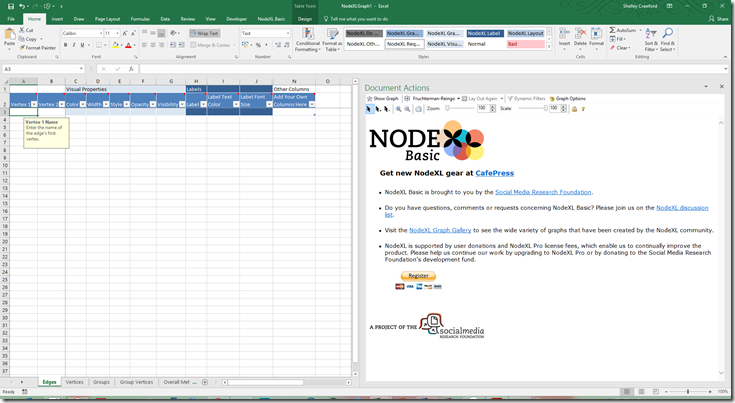Click the Insert cells icon
This screenshot has width=735, height=403.
[x=564, y=34]
